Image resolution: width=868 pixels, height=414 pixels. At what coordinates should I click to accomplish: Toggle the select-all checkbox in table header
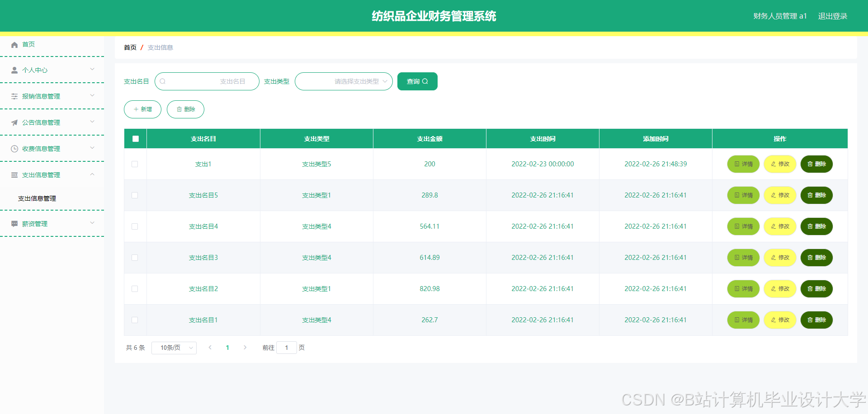[x=136, y=139]
